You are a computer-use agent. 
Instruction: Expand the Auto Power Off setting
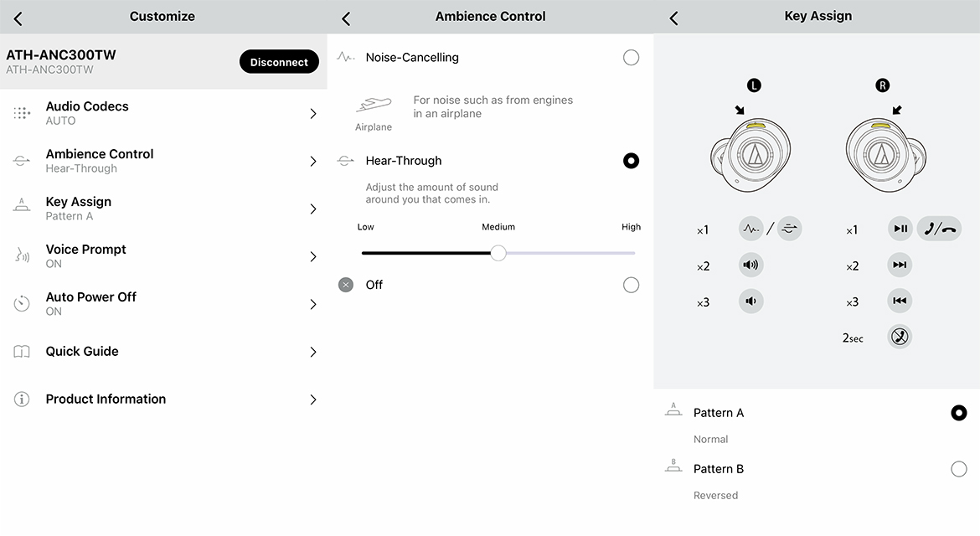click(x=313, y=304)
